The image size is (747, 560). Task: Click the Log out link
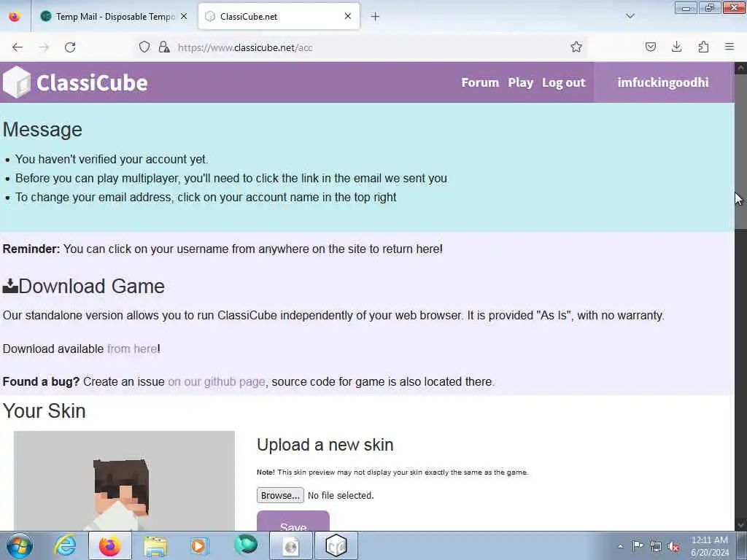[564, 82]
